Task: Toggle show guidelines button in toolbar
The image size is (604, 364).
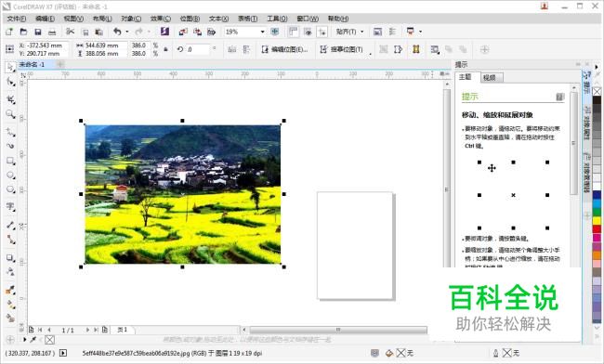Action: [322, 32]
